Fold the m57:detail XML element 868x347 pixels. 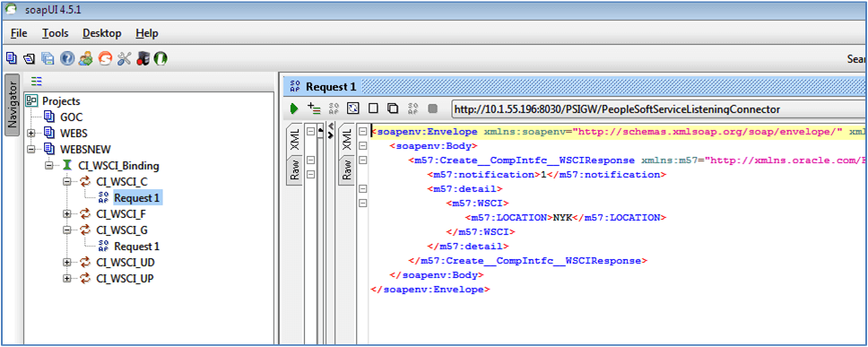tap(363, 188)
